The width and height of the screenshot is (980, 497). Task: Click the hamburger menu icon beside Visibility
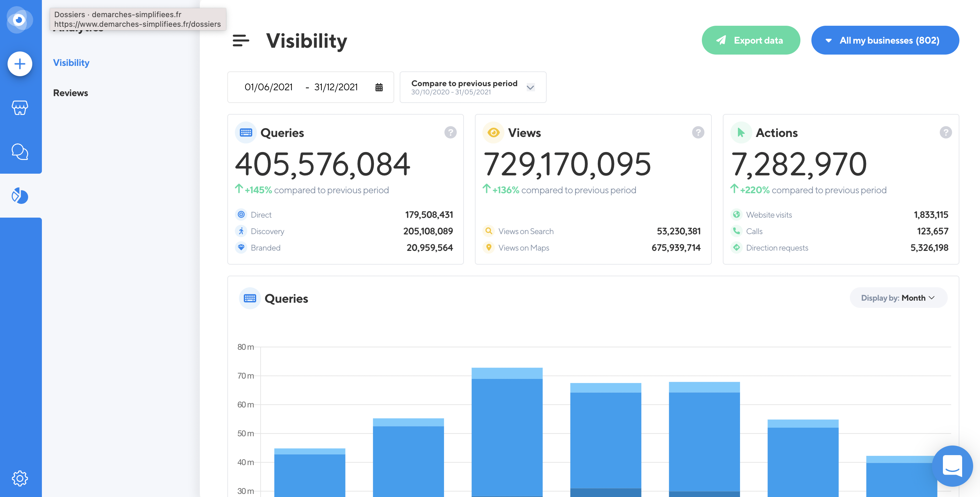[x=241, y=40]
